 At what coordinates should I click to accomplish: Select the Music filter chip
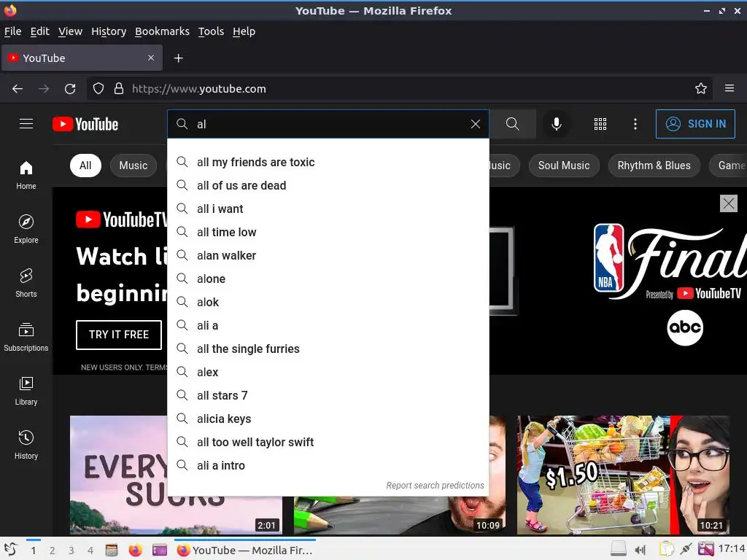[x=133, y=166]
